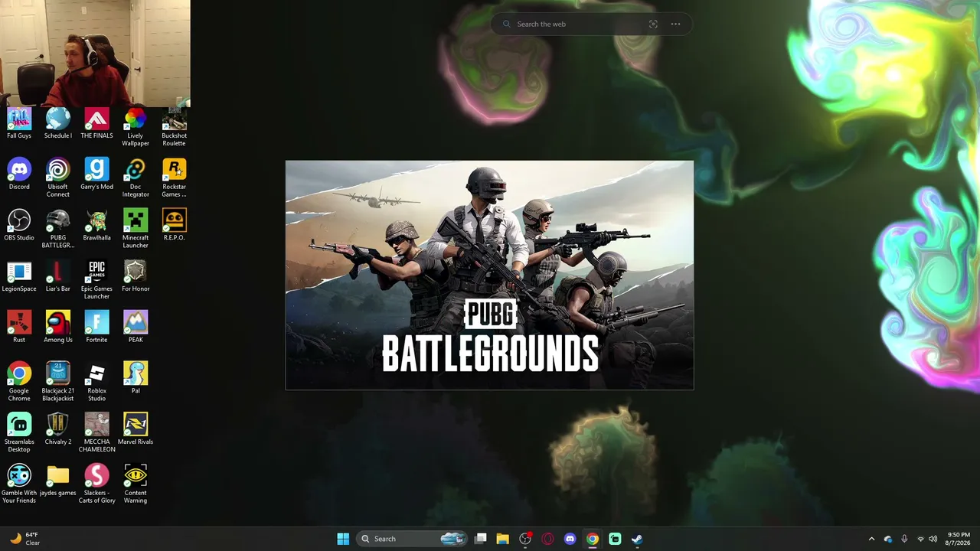This screenshot has height=551, width=980.
Task: Select the Pal desktop icon
Action: tap(136, 379)
